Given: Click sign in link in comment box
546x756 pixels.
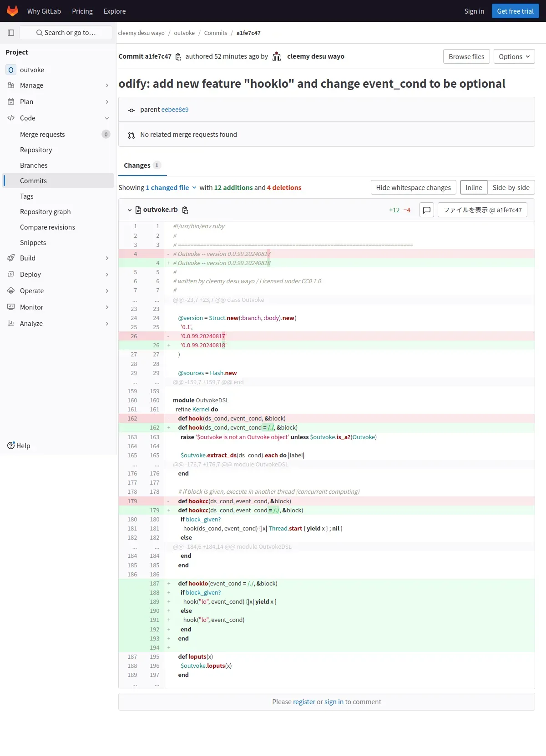Looking at the screenshot, I should pyautogui.click(x=334, y=702).
